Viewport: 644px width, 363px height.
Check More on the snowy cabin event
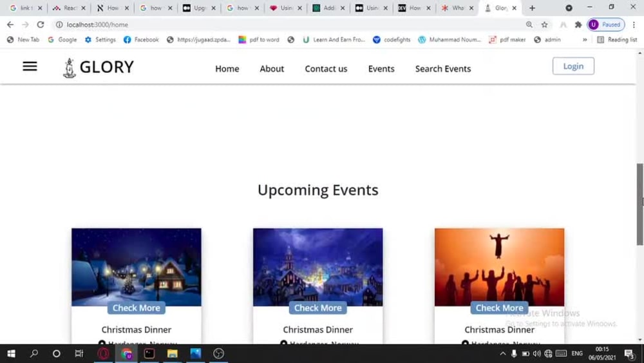pyautogui.click(x=137, y=308)
